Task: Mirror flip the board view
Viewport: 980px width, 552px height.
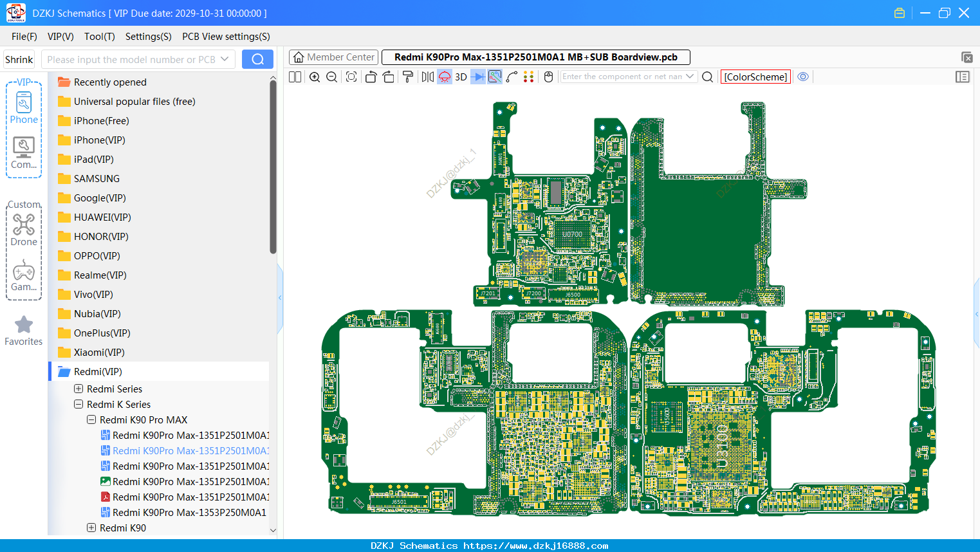Action: click(428, 77)
